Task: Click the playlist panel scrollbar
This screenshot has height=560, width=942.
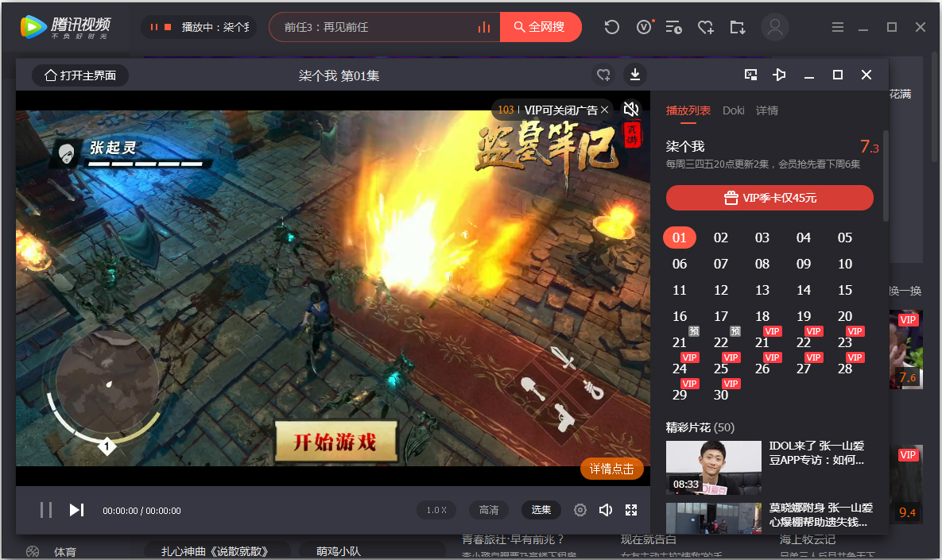Action: pyautogui.click(x=885, y=176)
